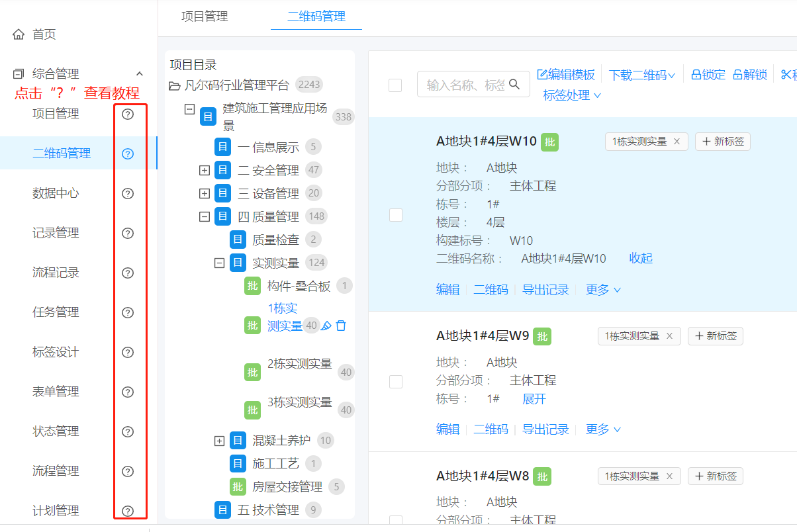This screenshot has width=797, height=532.
Task: Open tutorial icon beside 数据中心
Action: pyautogui.click(x=128, y=193)
